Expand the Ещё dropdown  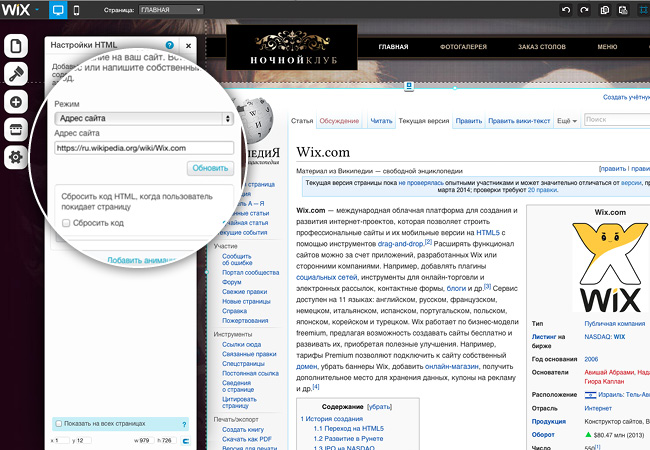(567, 121)
